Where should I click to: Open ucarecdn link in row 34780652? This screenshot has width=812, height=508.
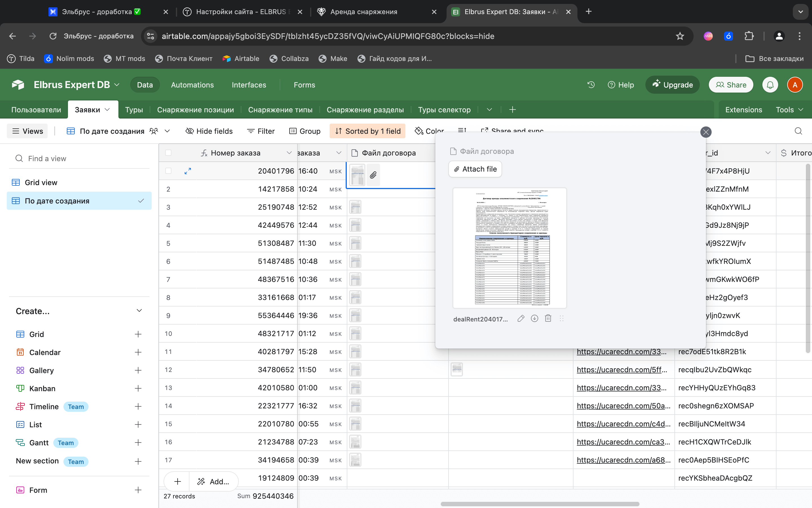[622, 370]
